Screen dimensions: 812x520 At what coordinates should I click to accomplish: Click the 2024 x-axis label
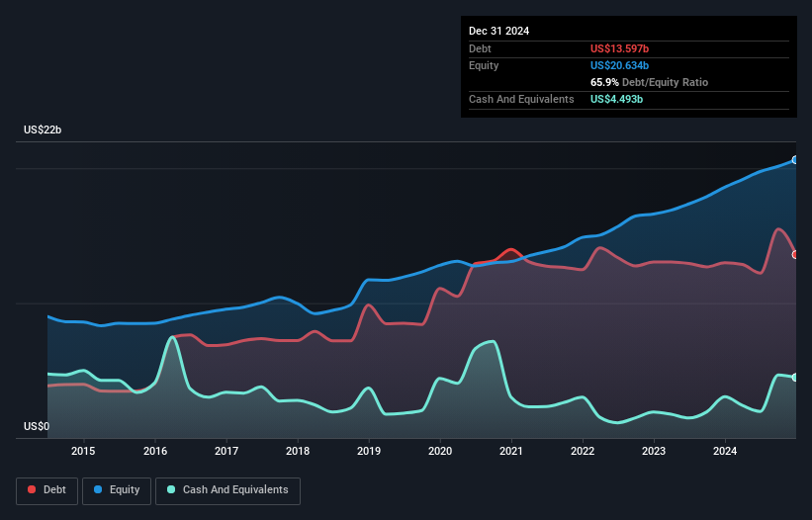(725, 451)
